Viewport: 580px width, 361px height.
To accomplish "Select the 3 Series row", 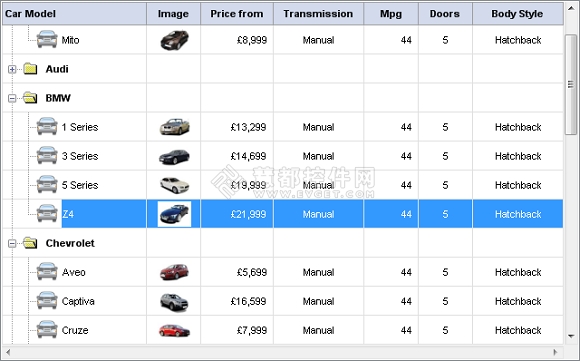I will (283, 156).
